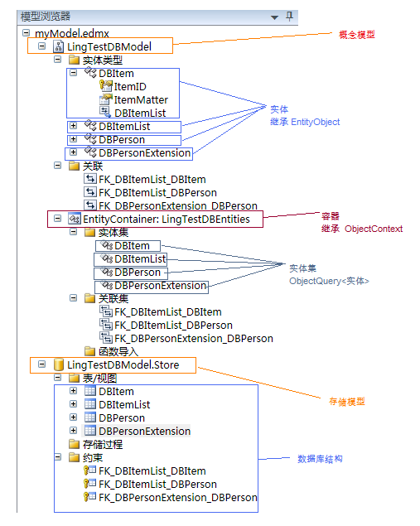Click the FK_DBItemList_DBItem constraint key icon
Screen dimensions: 420x526
point(89,471)
